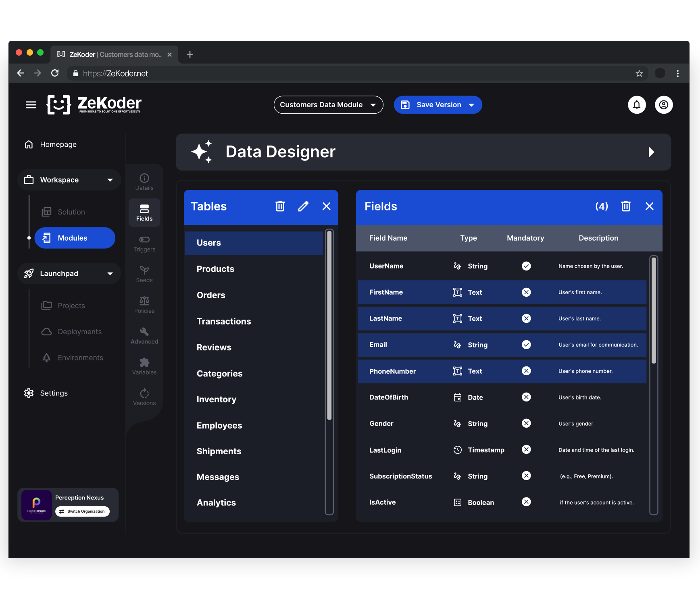Delete selected fields with Fields trash icon

(625, 206)
